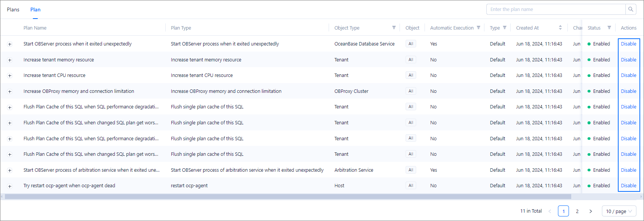Select the Plan tab

click(35, 9)
